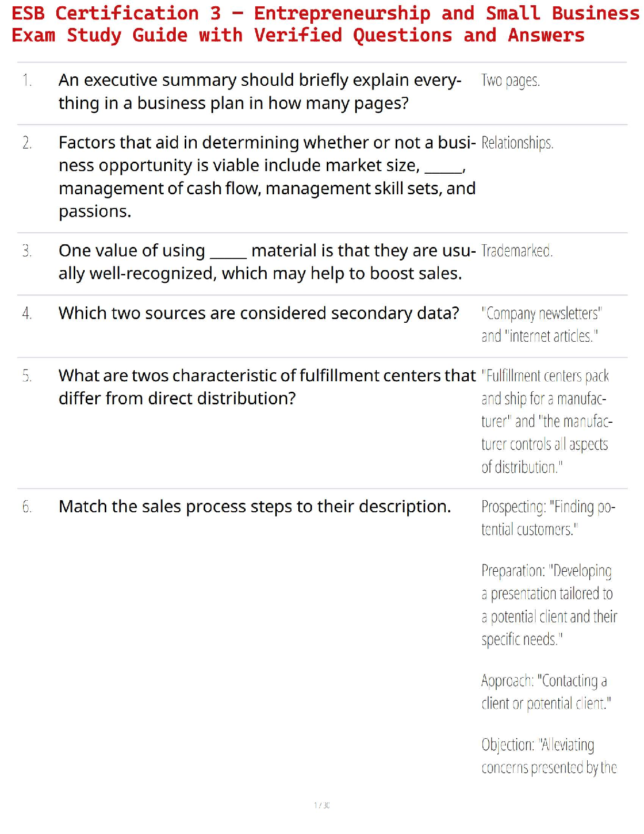Click the Preparation description answer

click(549, 605)
